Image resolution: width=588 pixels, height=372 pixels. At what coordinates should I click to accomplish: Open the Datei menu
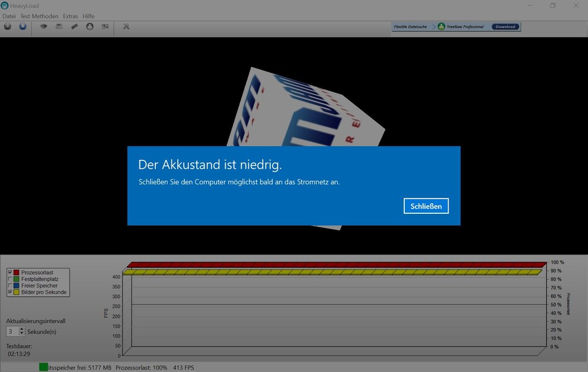(x=9, y=16)
